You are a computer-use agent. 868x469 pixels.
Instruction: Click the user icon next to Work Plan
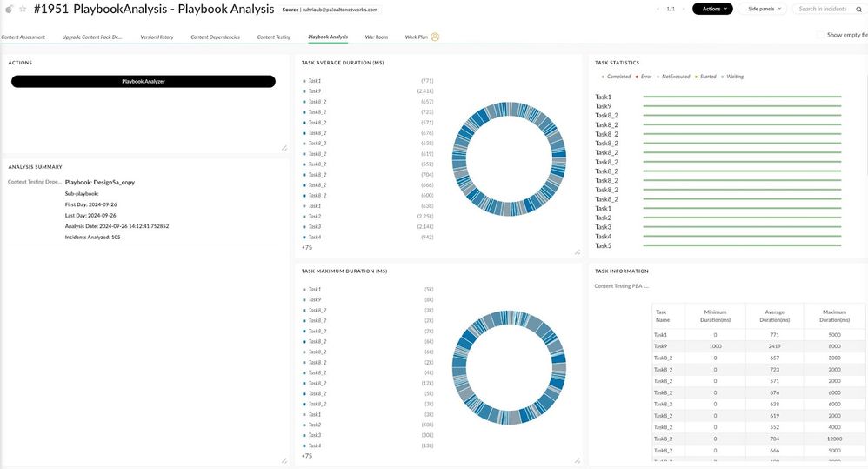pyautogui.click(x=435, y=37)
